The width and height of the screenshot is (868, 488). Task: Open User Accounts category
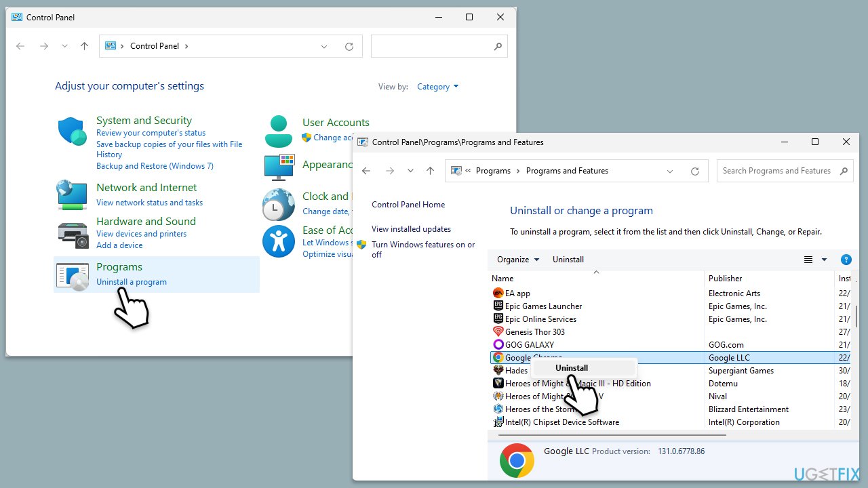click(336, 123)
